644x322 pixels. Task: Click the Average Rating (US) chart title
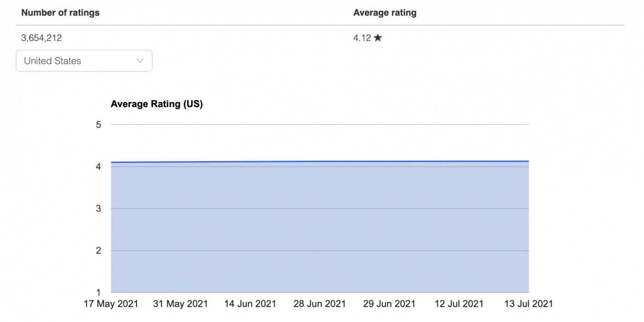click(157, 103)
